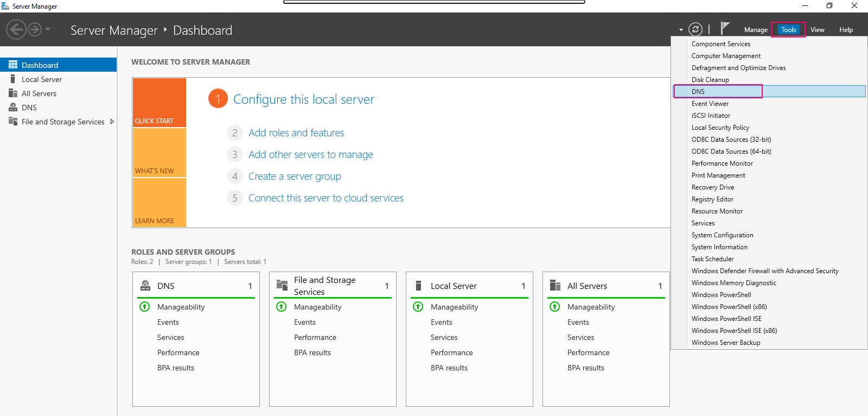
Task: Click Add roles and features link
Action: 296,133
